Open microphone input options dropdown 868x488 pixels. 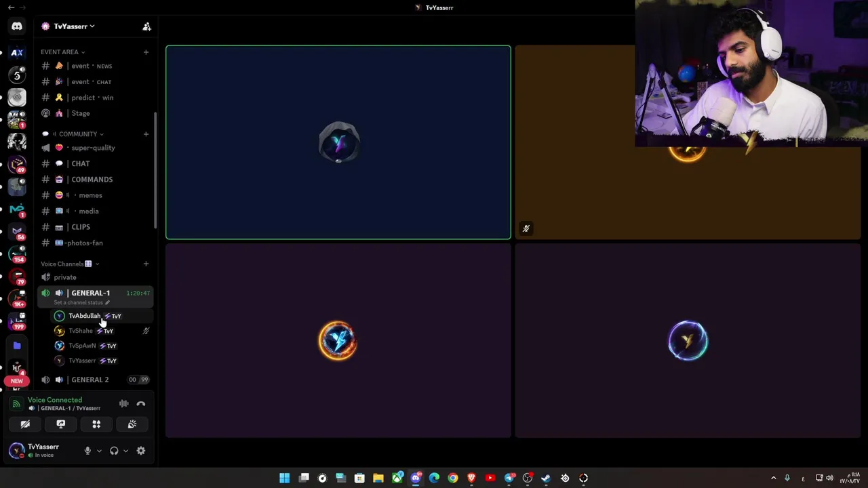[x=99, y=451]
